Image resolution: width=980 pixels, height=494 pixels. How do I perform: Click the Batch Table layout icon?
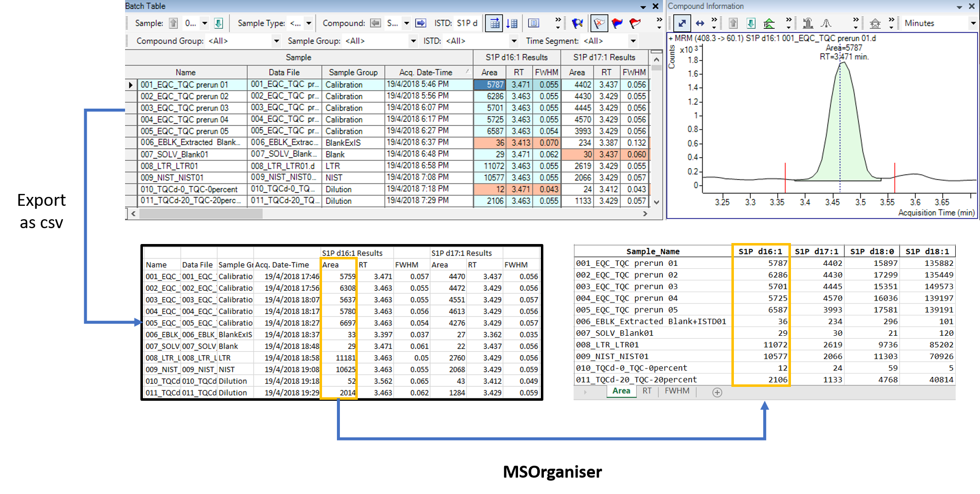[x=534, y=23]
